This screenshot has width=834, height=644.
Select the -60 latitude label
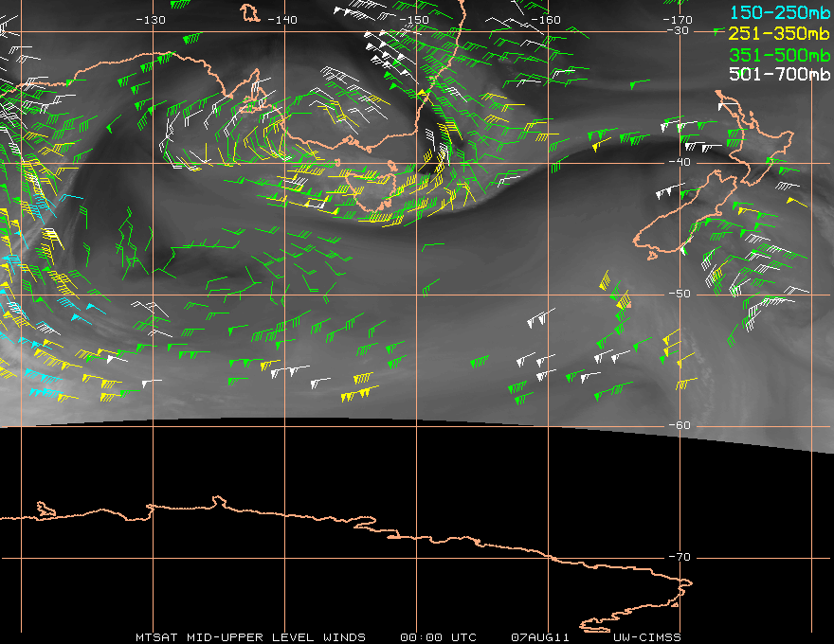pos(679,425)
